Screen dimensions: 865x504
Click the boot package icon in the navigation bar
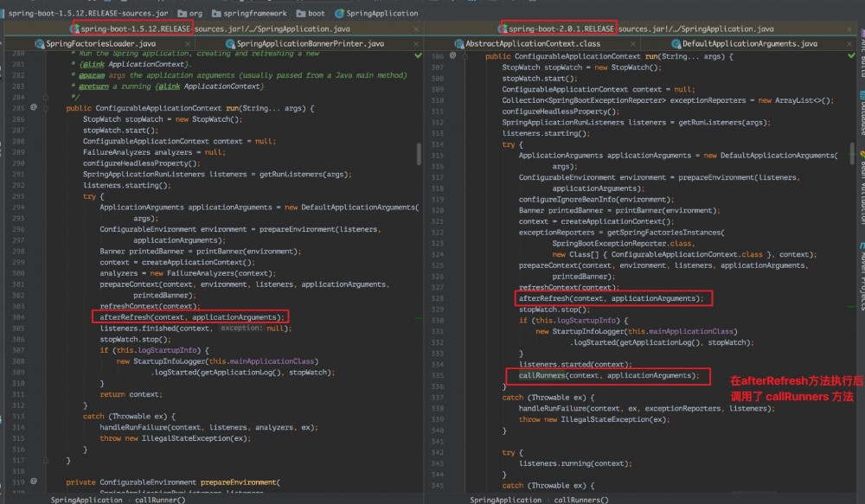tap(299, 13)
